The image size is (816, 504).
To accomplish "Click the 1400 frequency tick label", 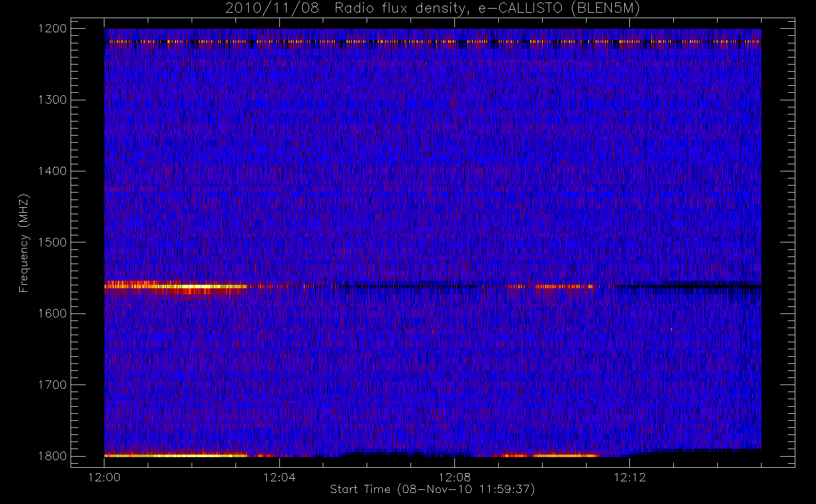I will (52, 171).
